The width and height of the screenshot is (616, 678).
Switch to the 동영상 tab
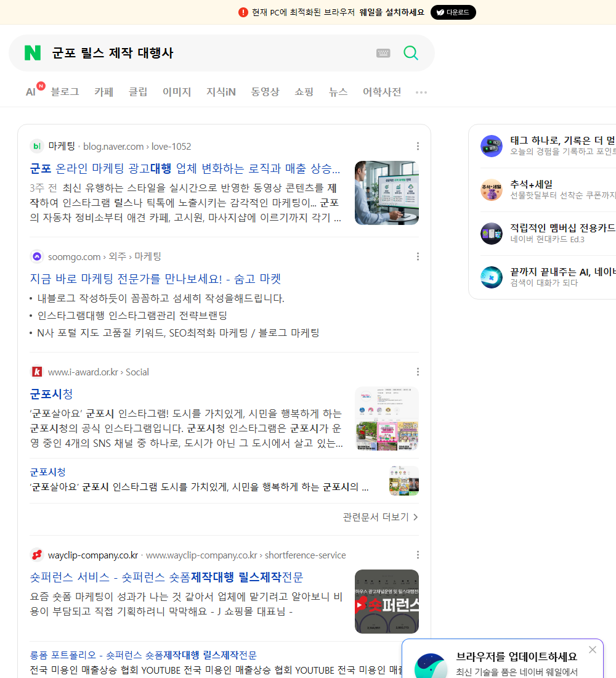coord(265,92)
